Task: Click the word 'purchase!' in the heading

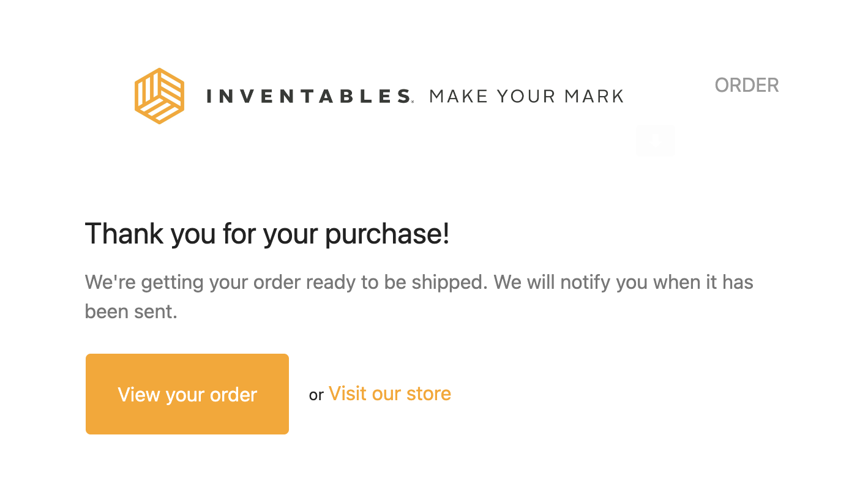Action: (x=387, y=234)
